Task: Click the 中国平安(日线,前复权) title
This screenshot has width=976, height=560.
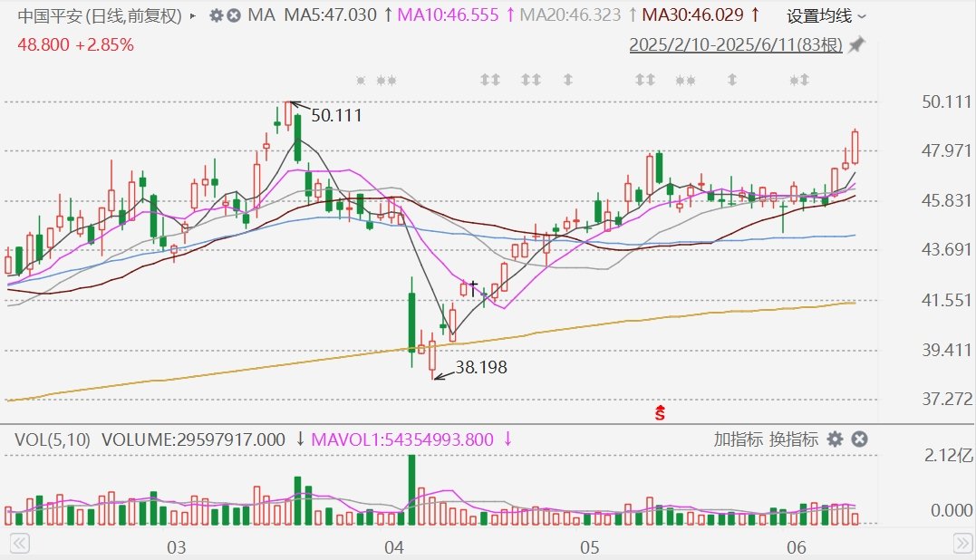Action: point(100,15)
